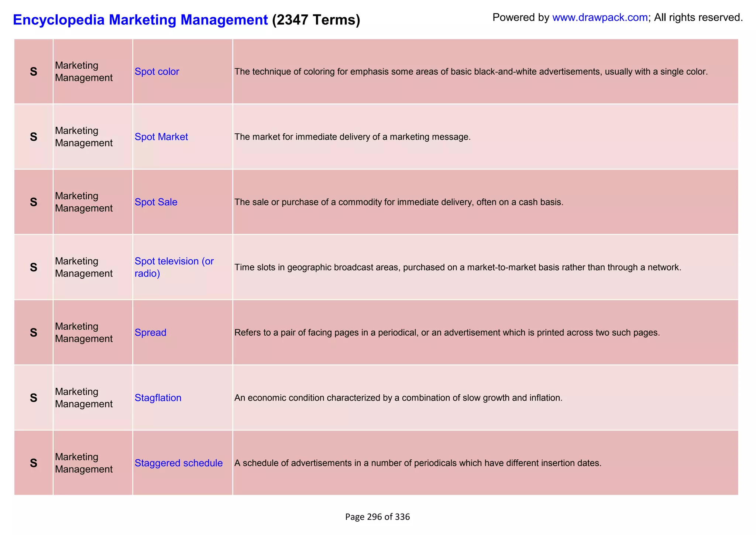Open the Staggered schedule term link
Image resolution: width=756 pixels, height=535 pixels.
pos(179,463)
